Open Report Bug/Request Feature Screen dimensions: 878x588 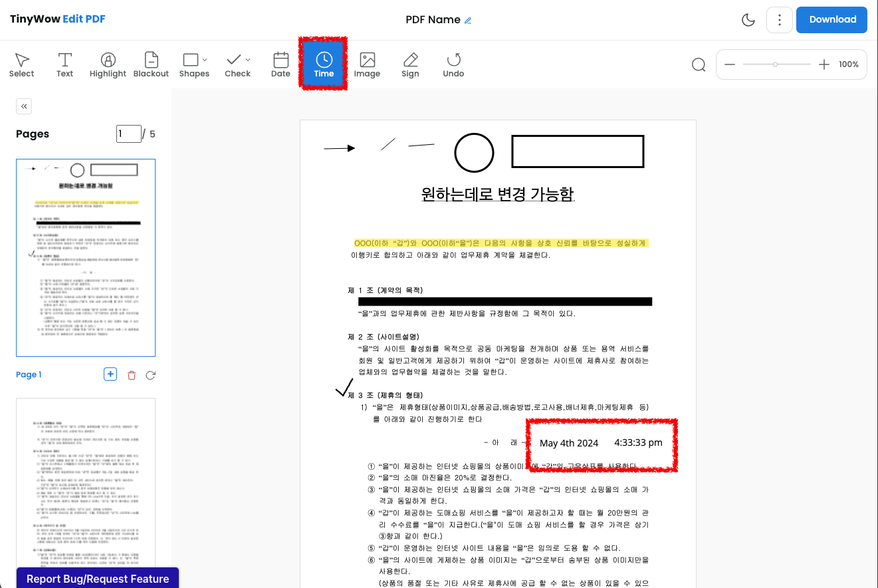pyautogui.click(x=97, y=579)
